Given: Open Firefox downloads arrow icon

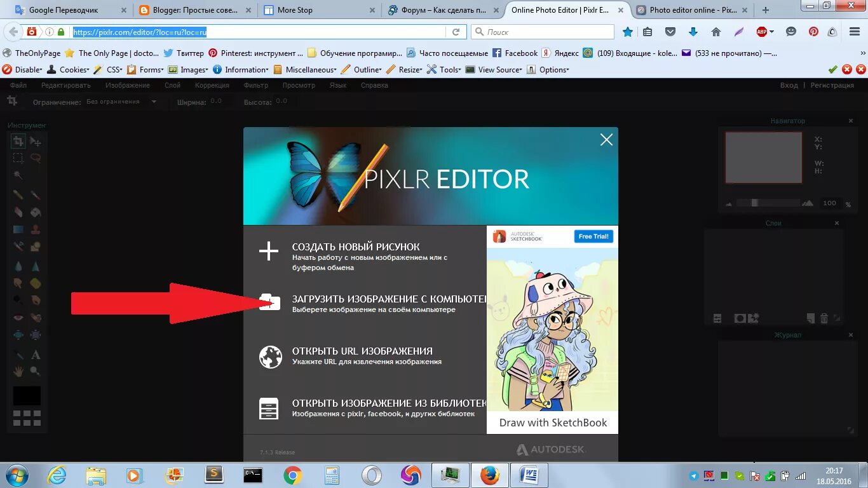Looking at the screenshot, I should tap(693, 32).
